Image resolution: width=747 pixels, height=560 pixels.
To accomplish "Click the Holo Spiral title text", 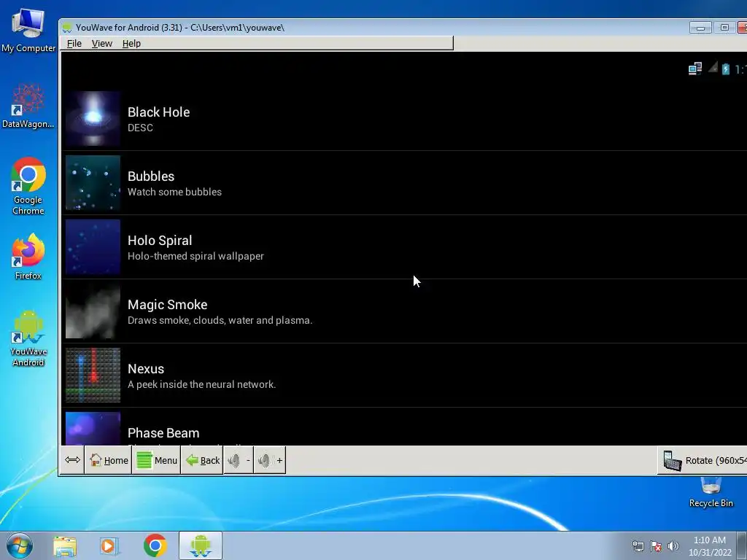I will tap(160, 241).
